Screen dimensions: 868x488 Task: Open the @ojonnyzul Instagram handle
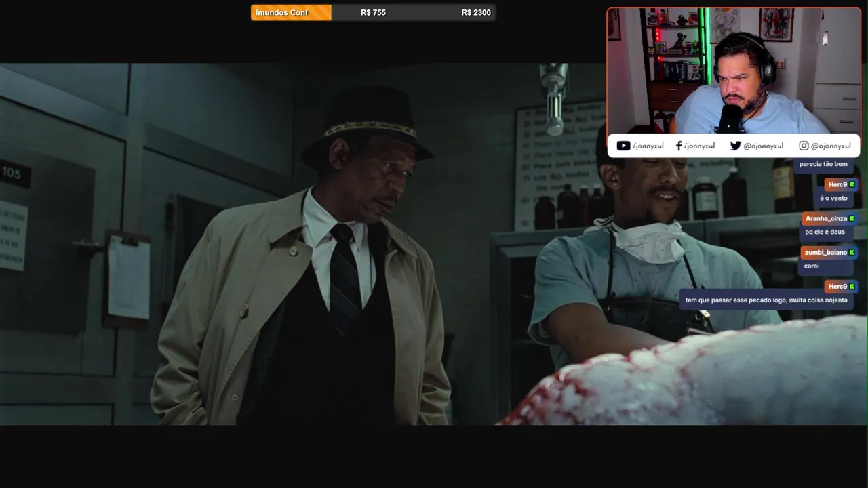[x=831, y=146]
